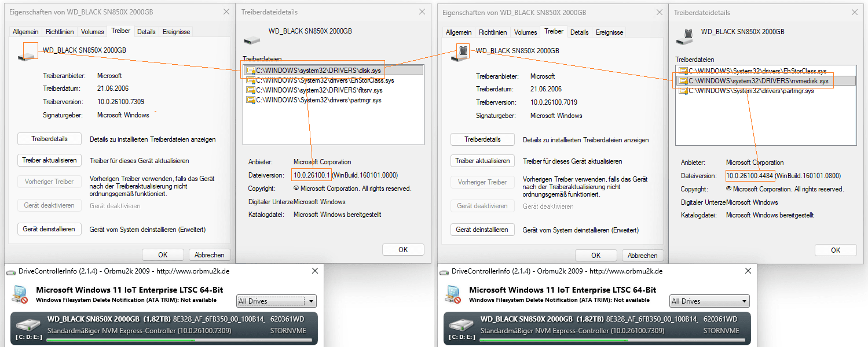Screen dimensions: 868x347
Task: Click drive icon heading the nvmedisk.sys details dialog
Action: 684,37
